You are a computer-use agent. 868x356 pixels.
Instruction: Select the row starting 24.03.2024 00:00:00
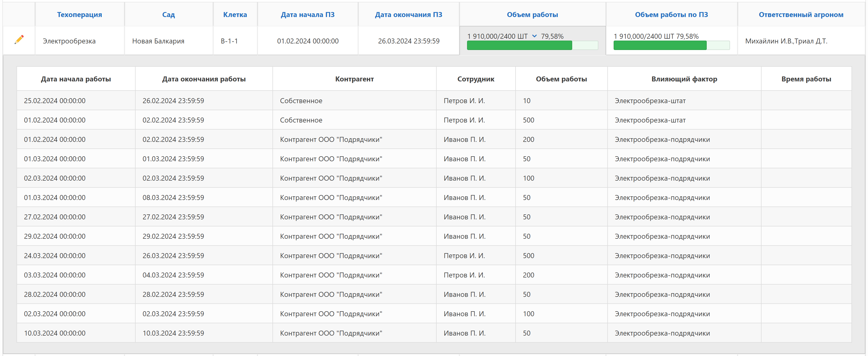[x=55, y=256]
